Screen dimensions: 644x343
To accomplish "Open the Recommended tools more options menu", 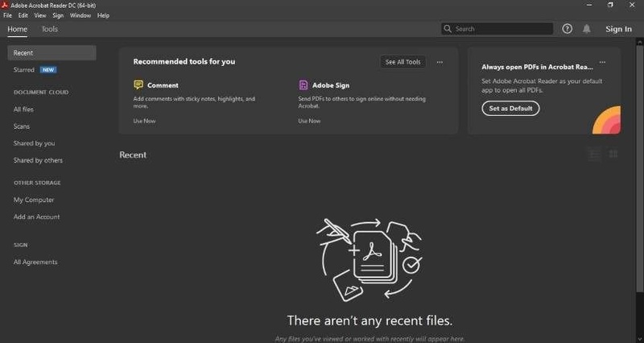I will pyautogui.click(x=440, y=62).
